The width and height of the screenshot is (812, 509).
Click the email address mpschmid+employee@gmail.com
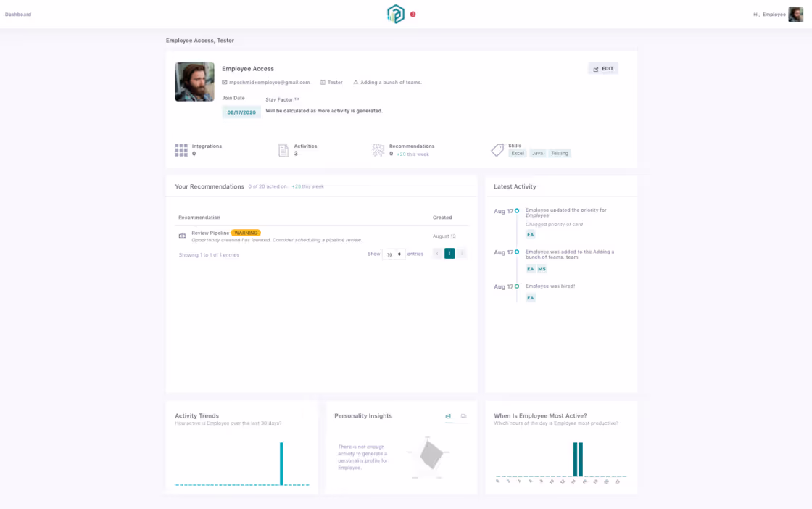269,83
